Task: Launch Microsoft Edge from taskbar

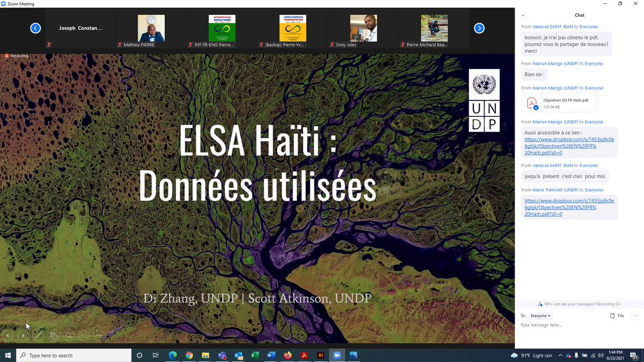Action: pos(173,355)
